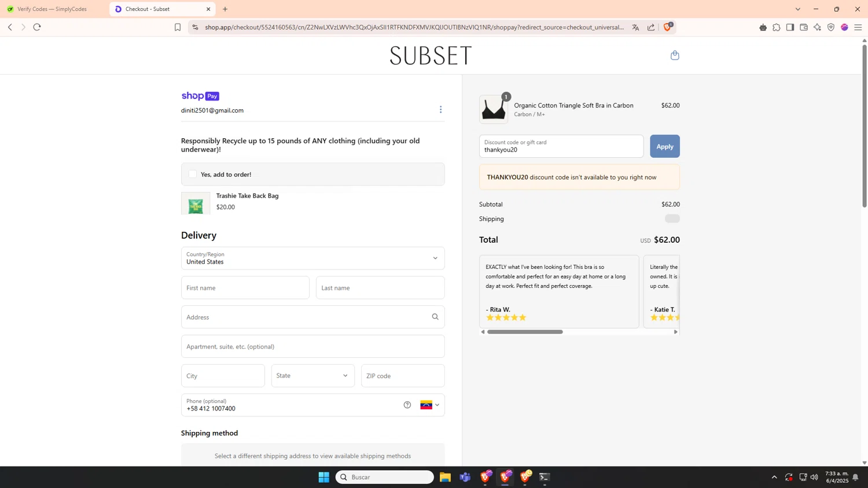868x488 pixels.
Task: Open the Brave VPN shield icon
Action: pyautogui.click(x=831, y=27)
